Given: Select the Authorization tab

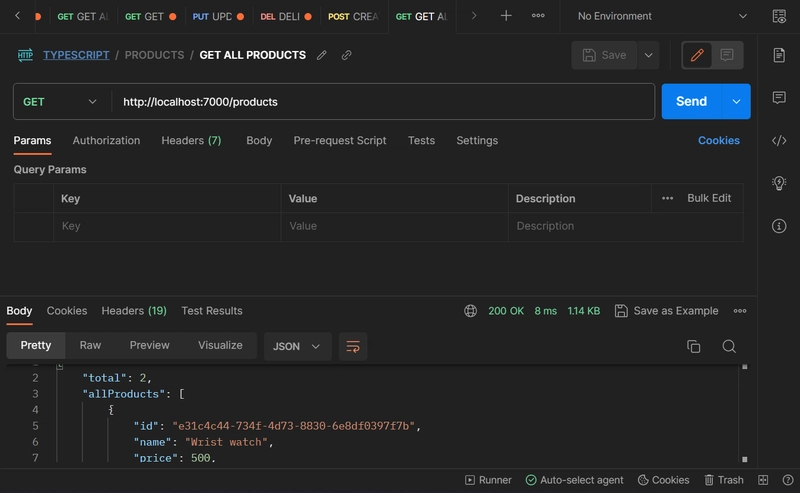Looking at the screenshot, I should (106, 140).
